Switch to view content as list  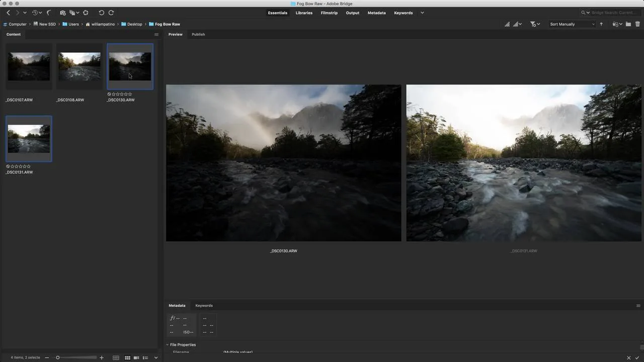(145, 357)
